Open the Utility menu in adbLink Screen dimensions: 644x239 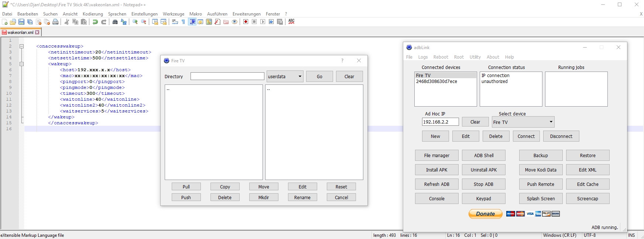click(475, 57)
